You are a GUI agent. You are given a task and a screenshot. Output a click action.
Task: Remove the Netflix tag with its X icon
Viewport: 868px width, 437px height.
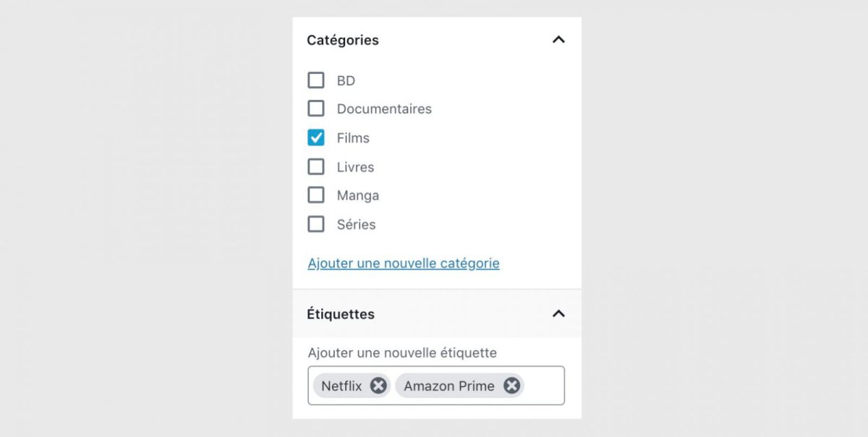tap(378, 386)
